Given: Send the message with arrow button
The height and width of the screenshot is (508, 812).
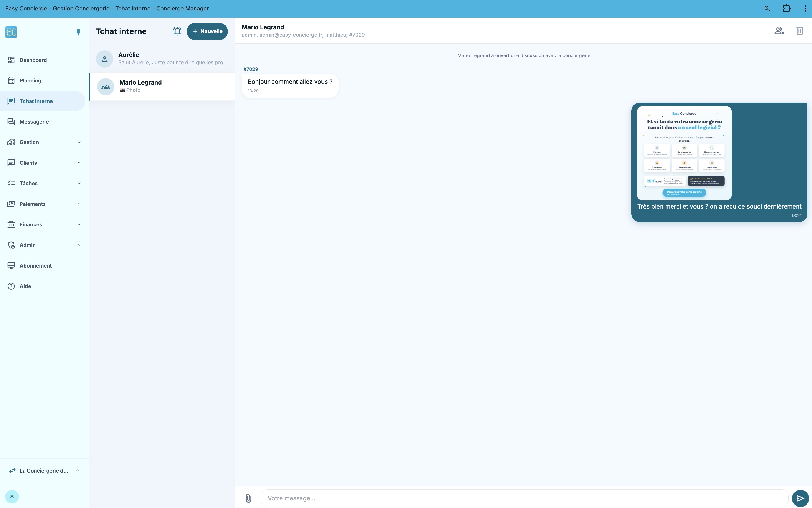Looking at the screenshot, I should (x=800, y=498).
